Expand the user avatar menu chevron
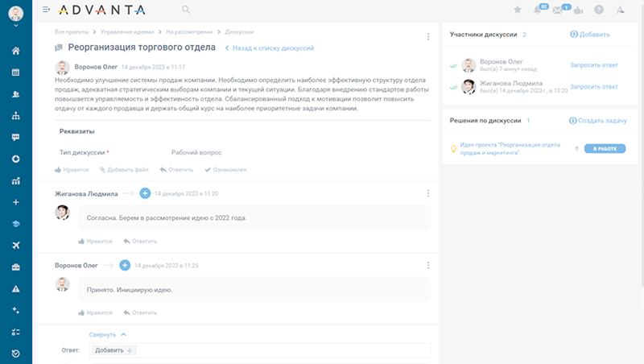644x364 pixels. pos(15,26)
